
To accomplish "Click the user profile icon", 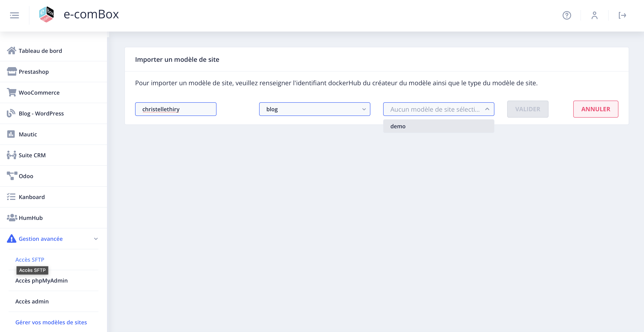I will (x=594, y=15).
